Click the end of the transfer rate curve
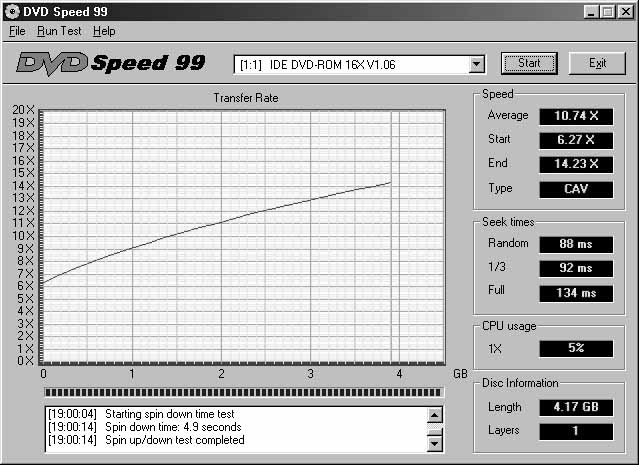Viewport: 639px width, 465px height. (389, 183)
